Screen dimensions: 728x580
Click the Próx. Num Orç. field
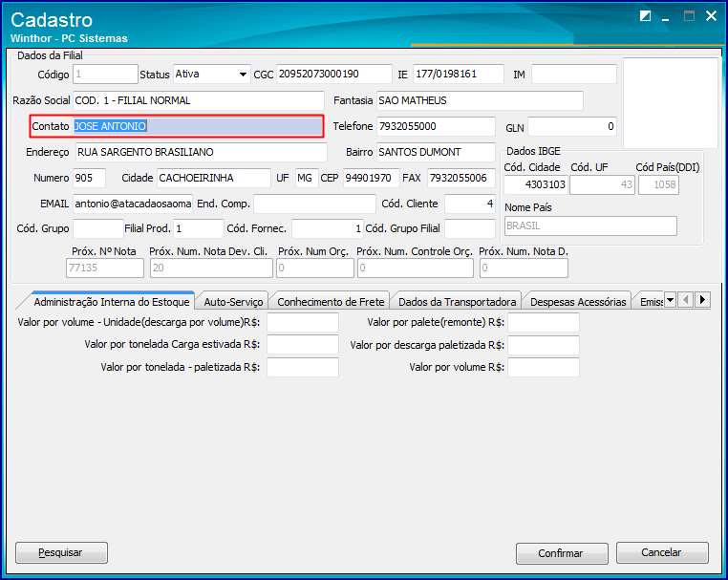(x=315, y=268)
